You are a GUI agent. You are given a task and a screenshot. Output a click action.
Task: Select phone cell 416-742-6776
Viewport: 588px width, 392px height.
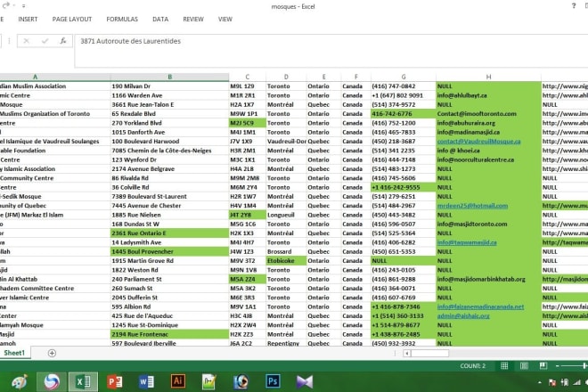click(x=404, y=114)
